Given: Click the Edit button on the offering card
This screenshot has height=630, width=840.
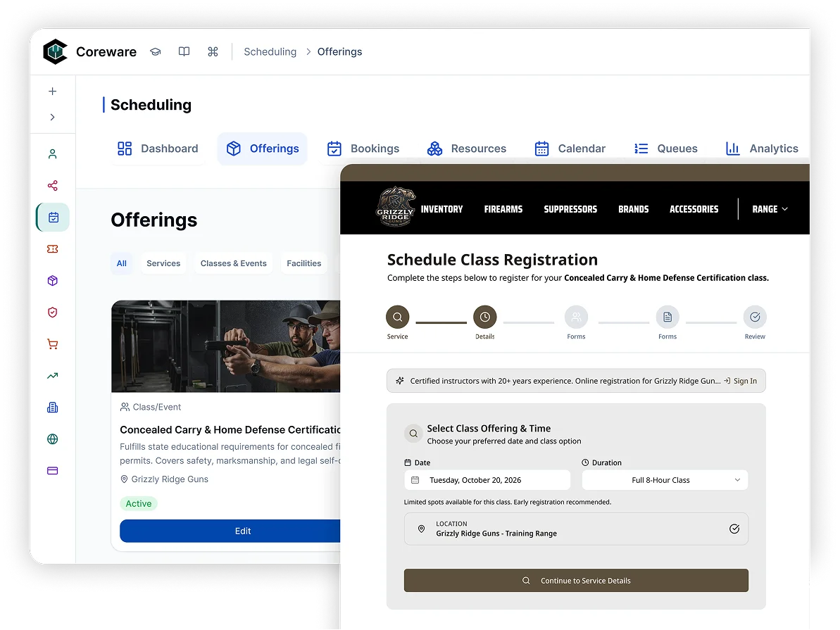Looking at the screenshot, I should tap(230, 531).
